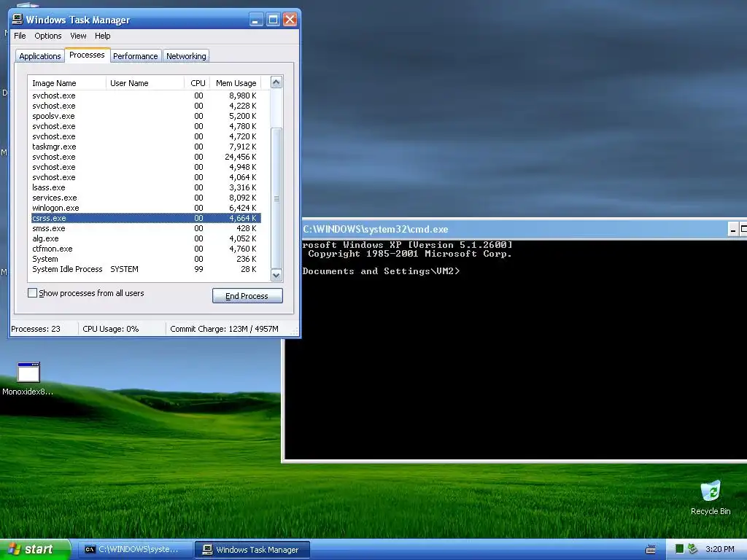This screenshot has width=747, height=560.
Task: Click the Task Manager title bar icon
Action: (x=18, y=20)
